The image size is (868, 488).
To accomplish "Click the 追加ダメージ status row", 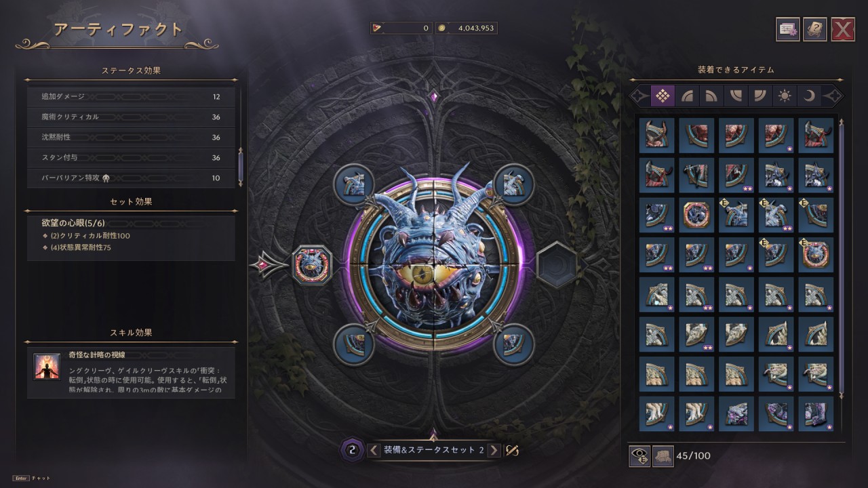I will tap(131, 97).
